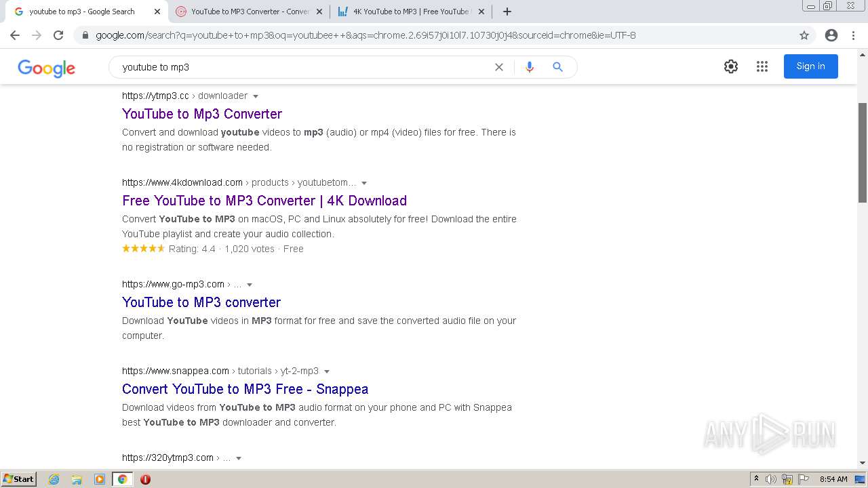The width and height of the screenshot is (868, 488).
Task: Open the Windows Start menu
Action: click(18, 479)
